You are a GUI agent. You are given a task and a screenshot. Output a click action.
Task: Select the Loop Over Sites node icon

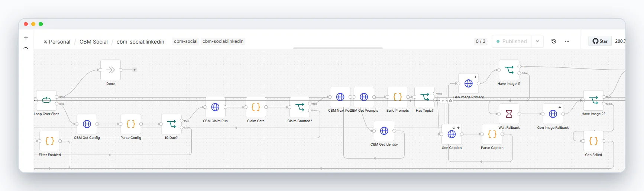[x=46, y=100]
